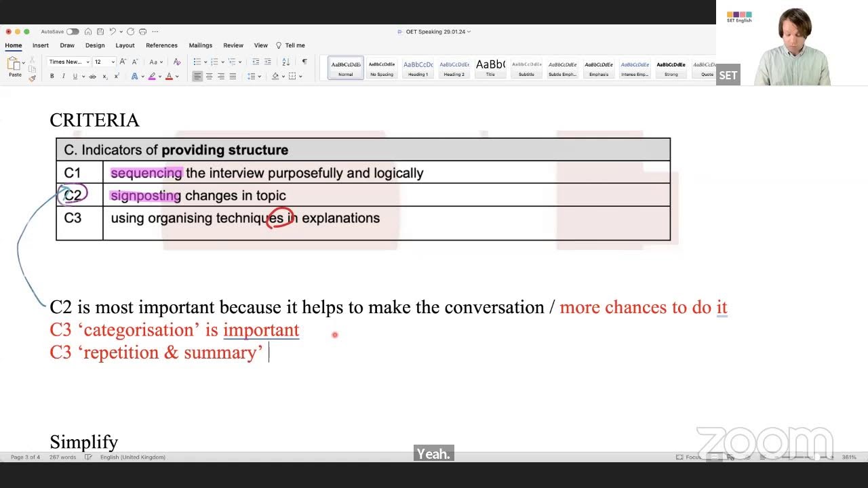
Task: Apply text effects with blue outlined A
Action: tap(134, 77)
